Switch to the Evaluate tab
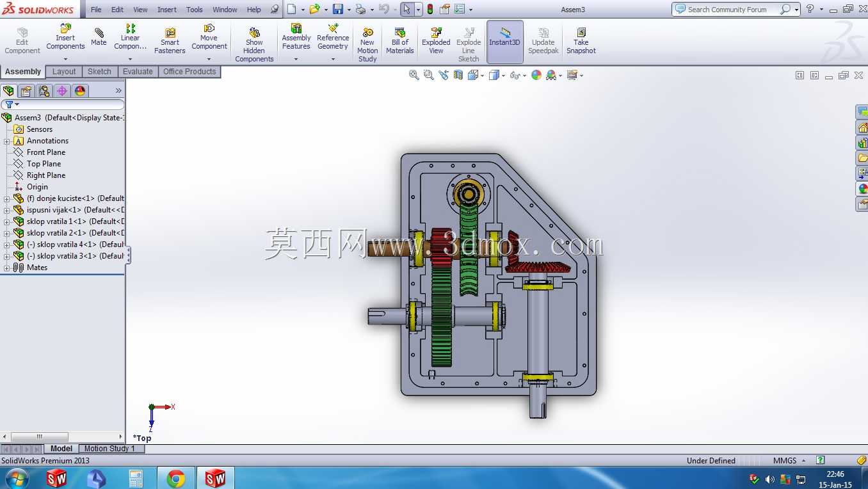This screenshot has height=489, width=868. click(138, 72)
